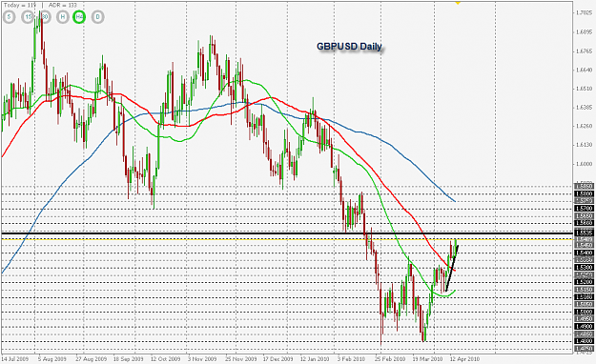This screenshot has height=364, width=596.
Task: Click the '19 Mar 2010' date label
Action: [x=427, y=359]
